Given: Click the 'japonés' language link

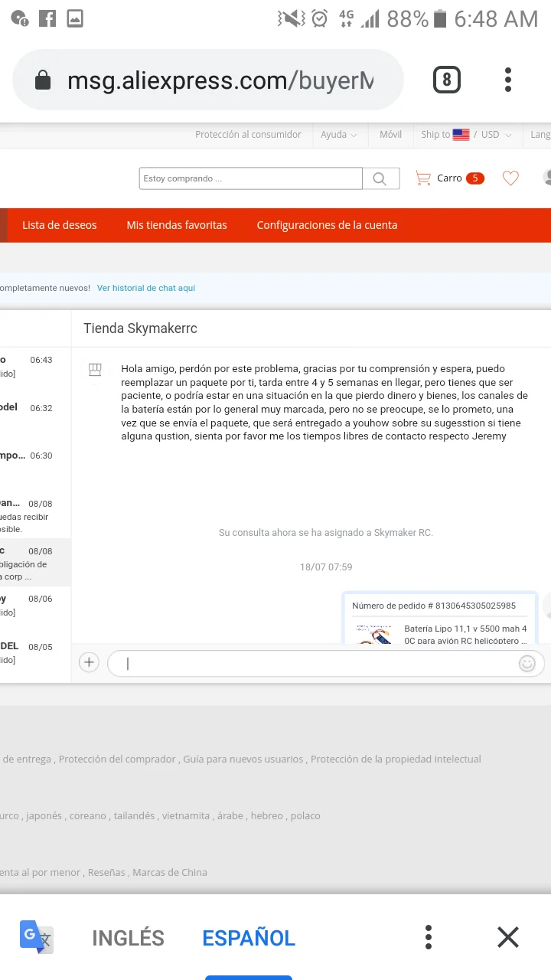Looking at the screenshot, I should (44, 816).
